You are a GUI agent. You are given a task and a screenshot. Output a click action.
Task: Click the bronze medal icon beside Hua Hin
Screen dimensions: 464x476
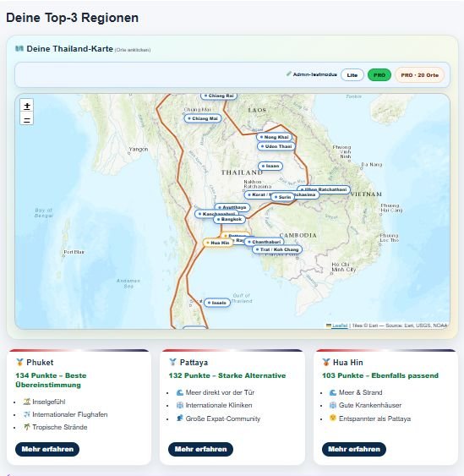point(326,362)
